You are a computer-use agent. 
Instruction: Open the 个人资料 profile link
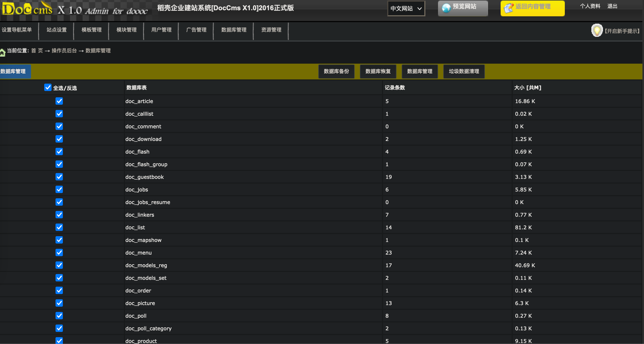point(590,6)
